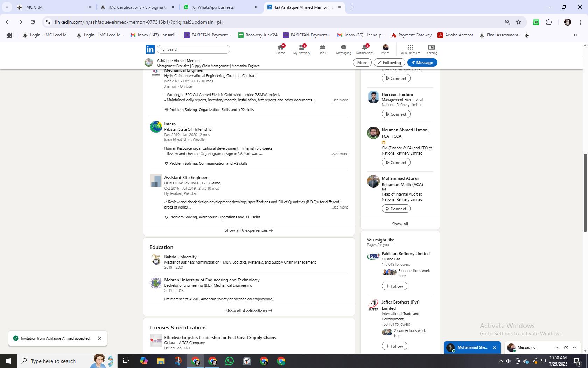The height and width of the screenshot is (368, 588).
Task: Open Messaging nav icon
Action: point(343,49)
